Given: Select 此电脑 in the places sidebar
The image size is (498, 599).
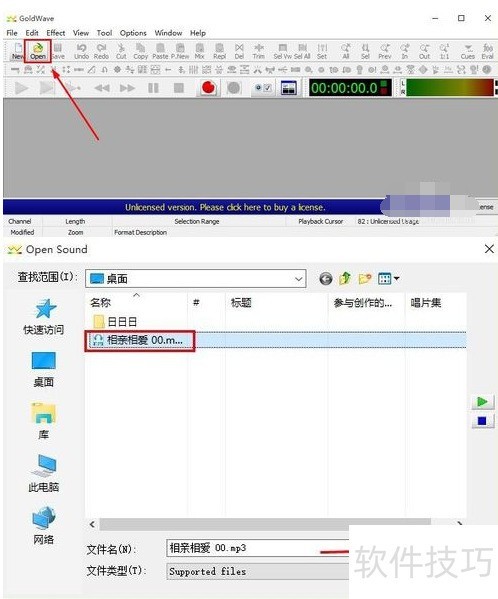Looking at the screenshot, I should (44, 473).
